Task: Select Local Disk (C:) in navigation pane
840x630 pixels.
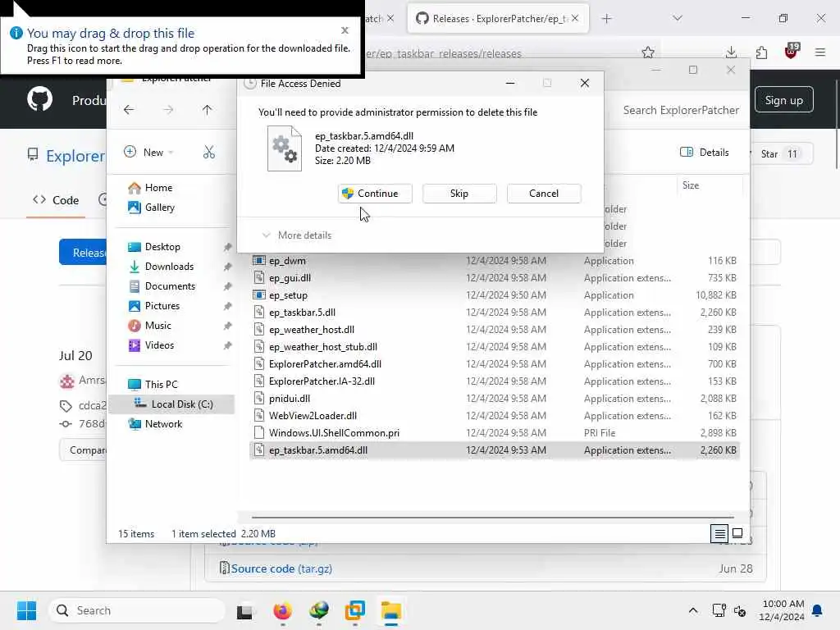Action: pyautogui.click(x=171, y=404)
